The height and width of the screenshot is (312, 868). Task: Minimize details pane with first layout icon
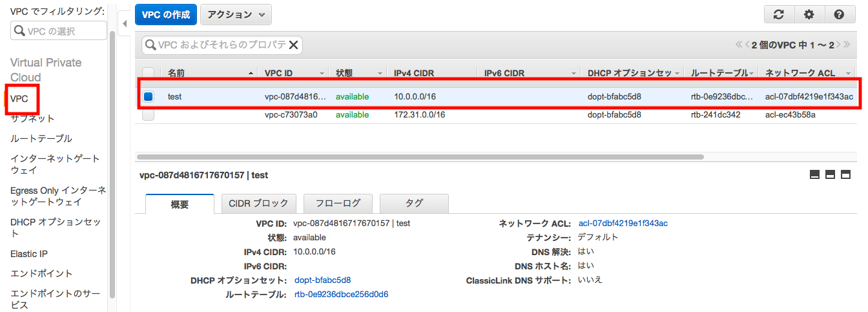pyautogui.click(x=814, y=174)
